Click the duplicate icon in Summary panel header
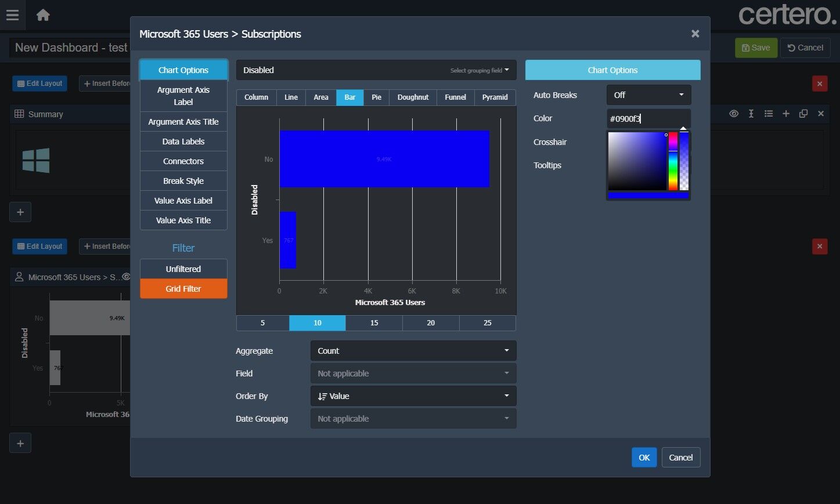Viewport: 840px width, 504px height. pos(803,114)
